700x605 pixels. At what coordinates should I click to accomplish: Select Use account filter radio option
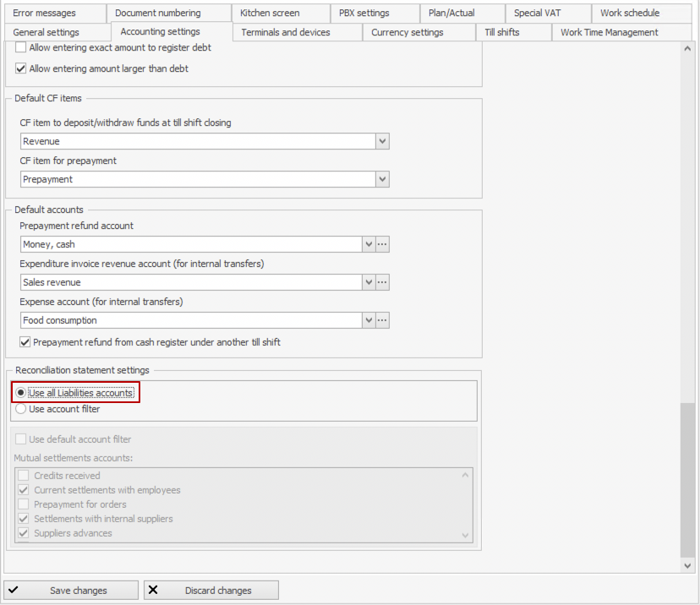[21, 409]
